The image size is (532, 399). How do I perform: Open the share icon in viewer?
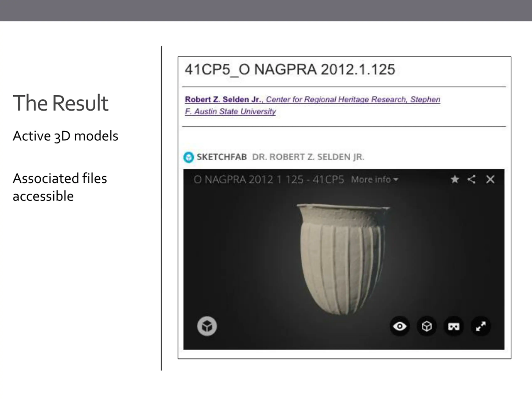pyautogui.click(x=471, y=179)
